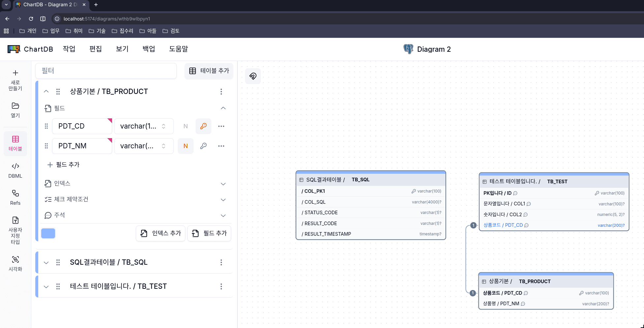
Task: Toggle nullable N for PDT_CD
Action: pyautogui.click(x=186, y=126)
